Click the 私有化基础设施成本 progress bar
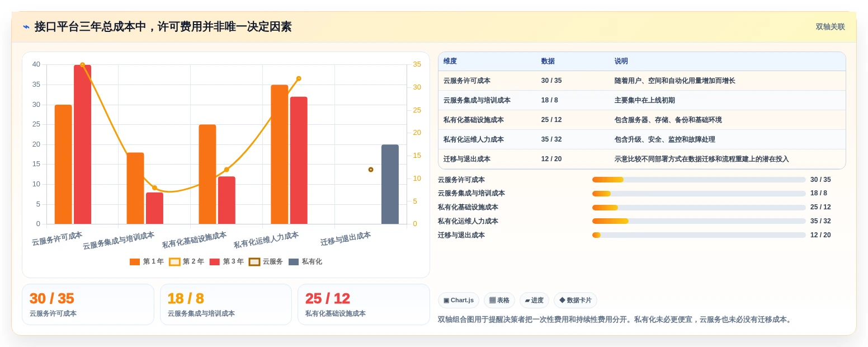Image resolution: width=868 pixels, height=347 pixels. (x=699, y=208)
